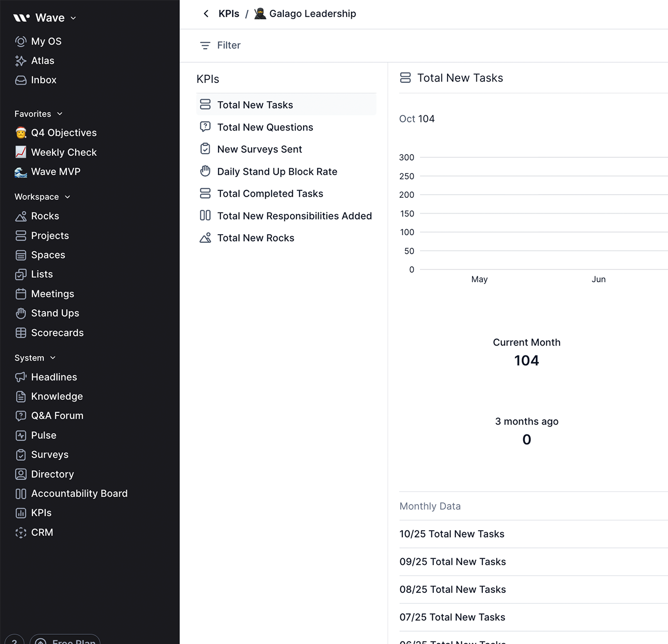
Task: Open the Inbox icon
Action: pyautogui.click(x=21, y=80)
